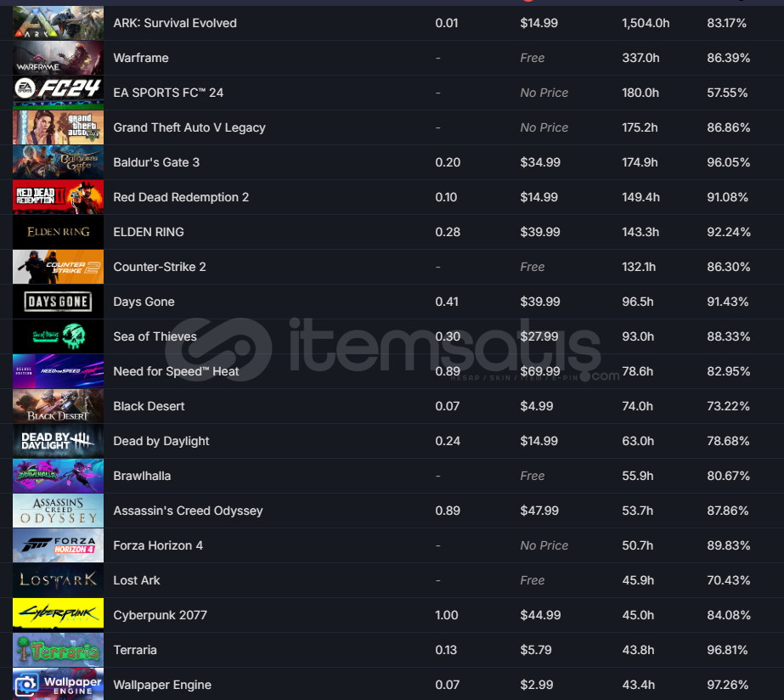Select the EA SPORTS FC 24 thumbnail
This screenshot has height=700, width=784.
(58, 93)
